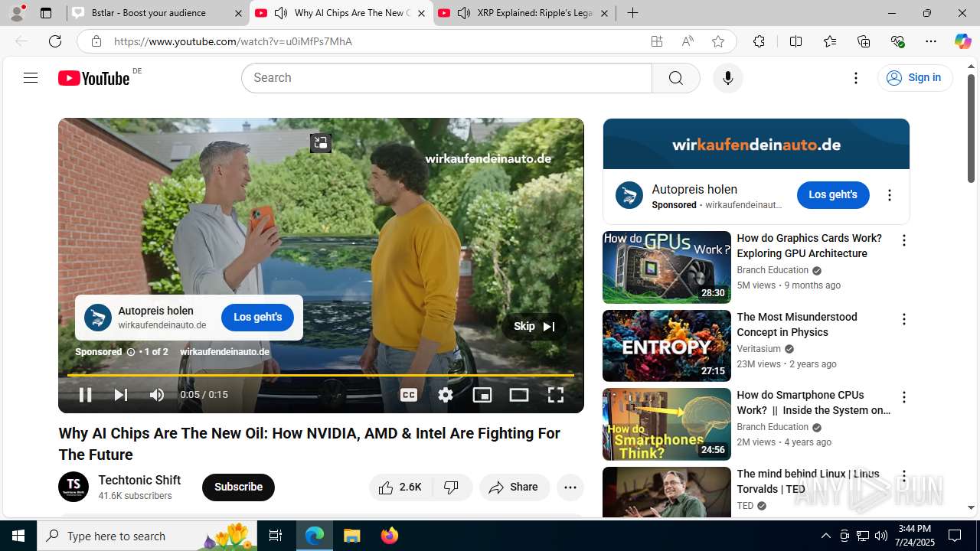
Task: Open Techtonic Shift channel avatar
Action: [x=73, y=487]
